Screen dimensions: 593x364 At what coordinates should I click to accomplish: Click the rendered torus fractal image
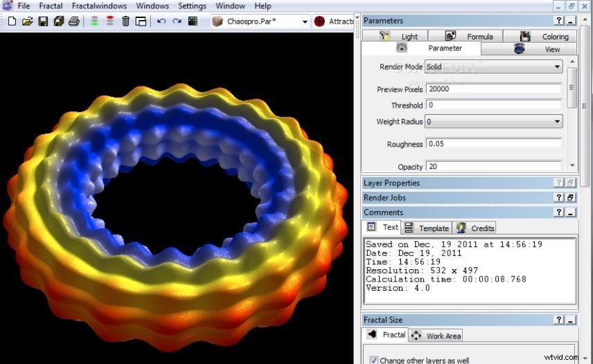pos(176,217)
